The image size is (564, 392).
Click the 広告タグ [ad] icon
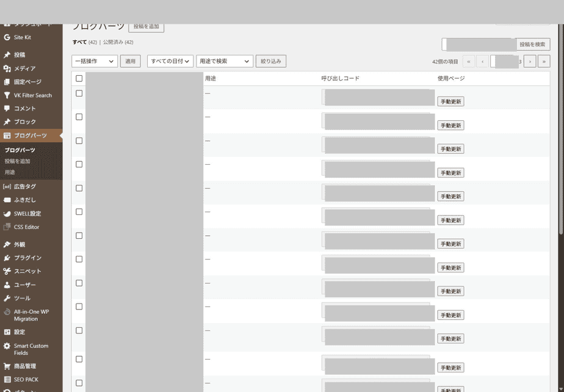tap(7, 186)
